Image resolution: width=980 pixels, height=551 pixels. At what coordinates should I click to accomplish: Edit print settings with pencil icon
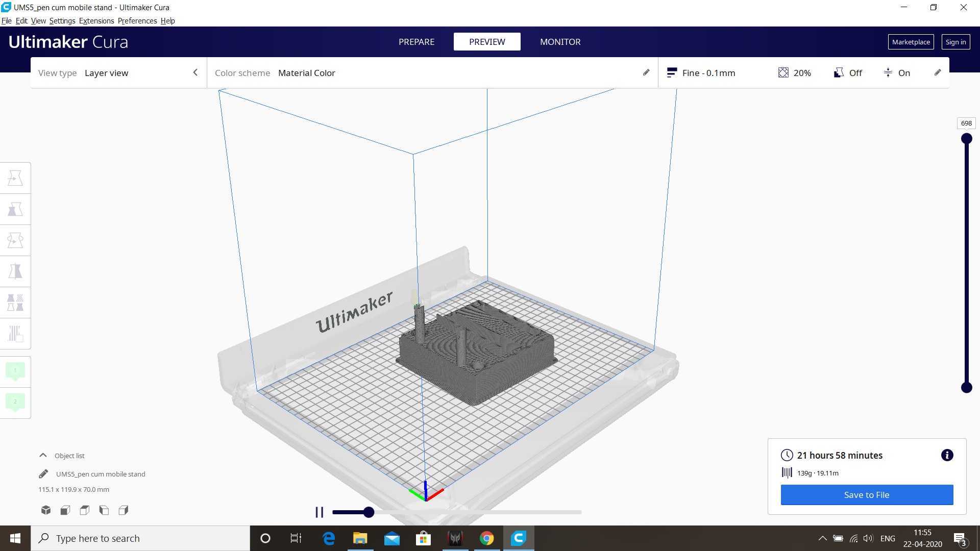[938, 72]
